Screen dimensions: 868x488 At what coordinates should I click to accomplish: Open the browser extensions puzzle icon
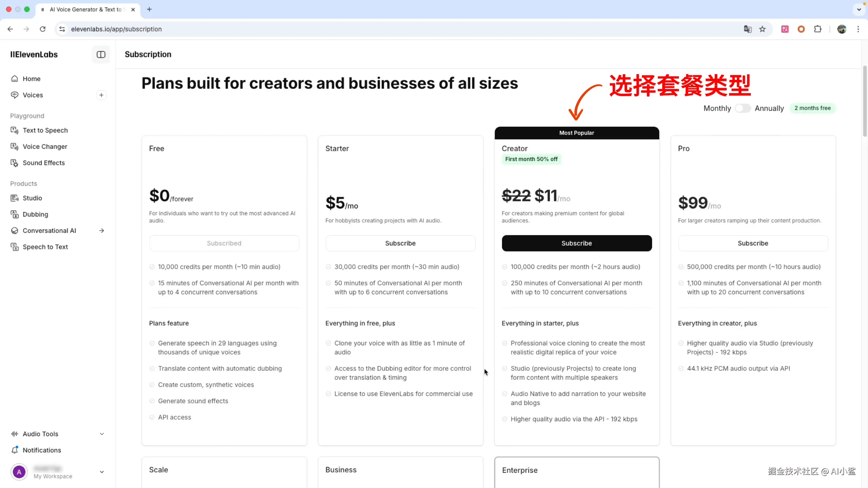(x=817, y=29)
